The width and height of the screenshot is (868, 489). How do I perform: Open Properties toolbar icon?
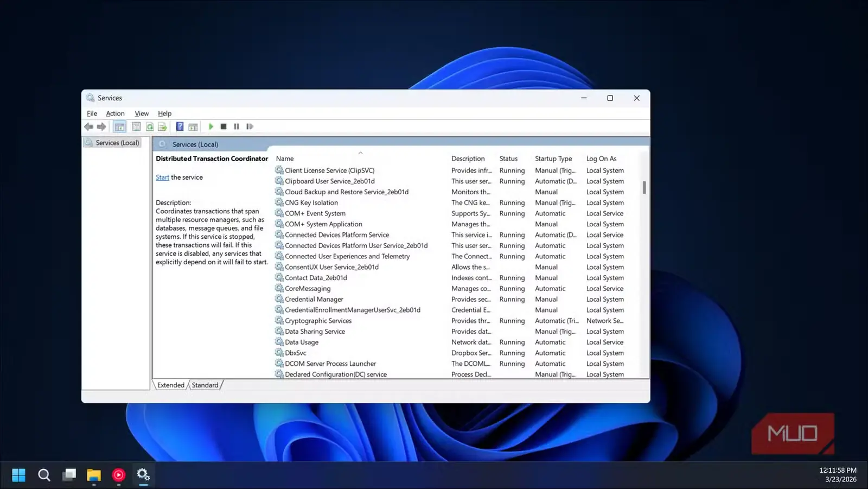point(136,126)
